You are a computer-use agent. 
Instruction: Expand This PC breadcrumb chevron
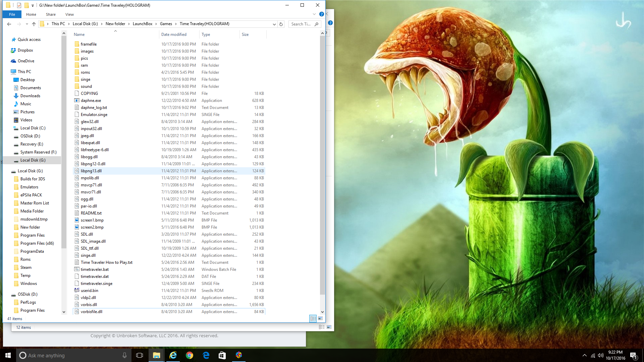tap(69, 24)
